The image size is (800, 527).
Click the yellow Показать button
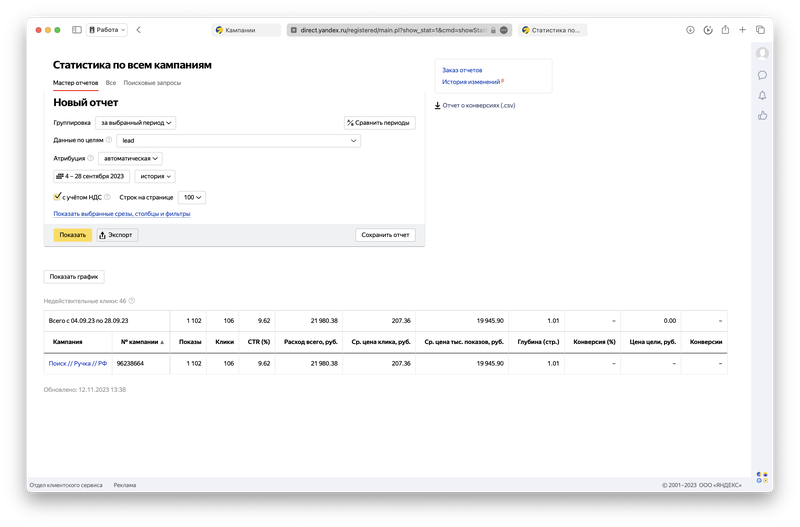click(72, 235)
